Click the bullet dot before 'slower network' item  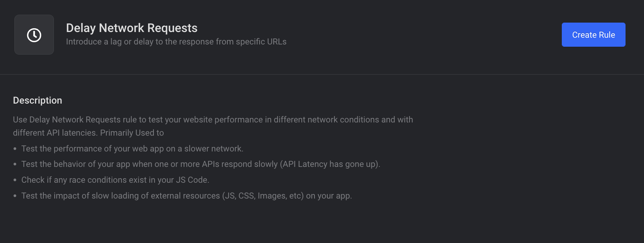[15, 149]
